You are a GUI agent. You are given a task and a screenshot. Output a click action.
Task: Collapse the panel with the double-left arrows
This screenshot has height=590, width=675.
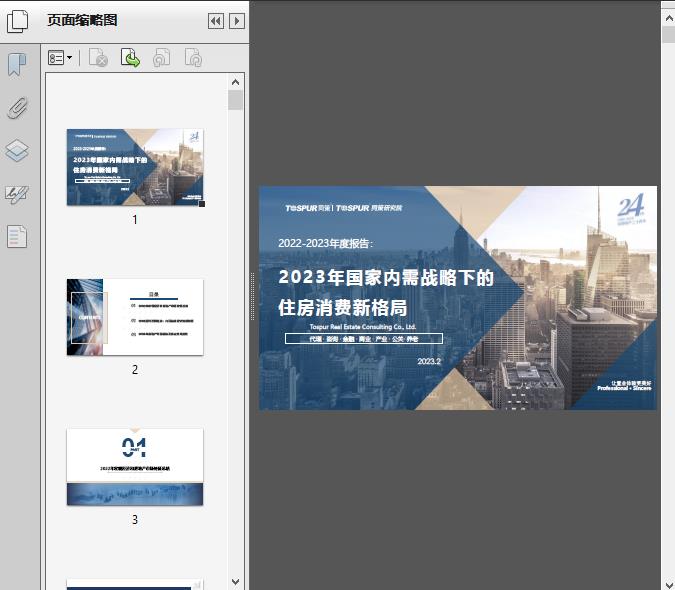[x=216, y=21]
